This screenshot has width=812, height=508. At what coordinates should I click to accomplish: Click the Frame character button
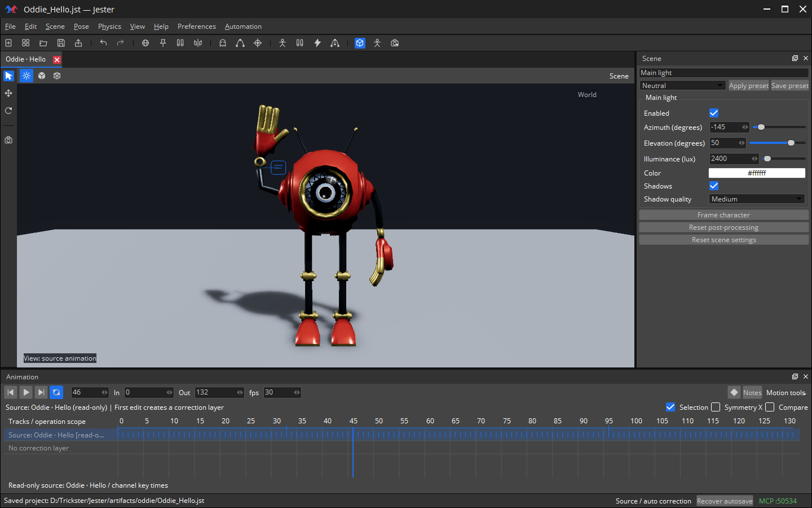(x=723, y=214)
